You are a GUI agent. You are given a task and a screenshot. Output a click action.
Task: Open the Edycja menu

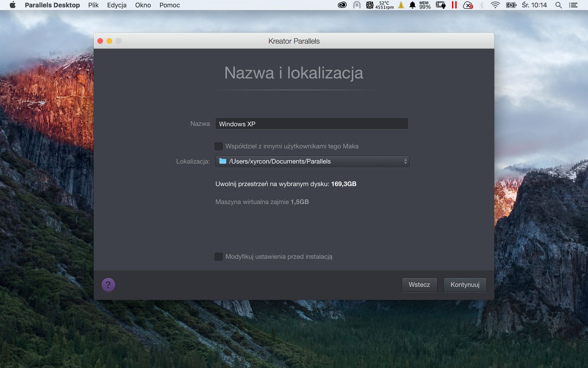[117, 5]
